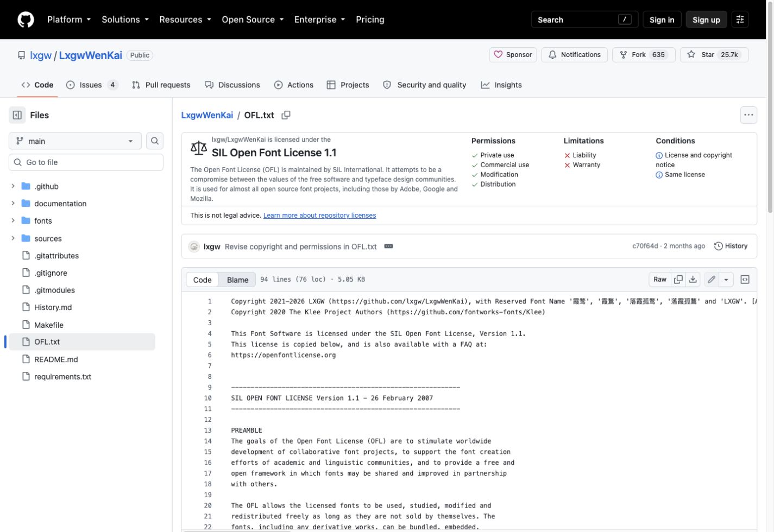Go to Pull requests tab

(161, 85)
